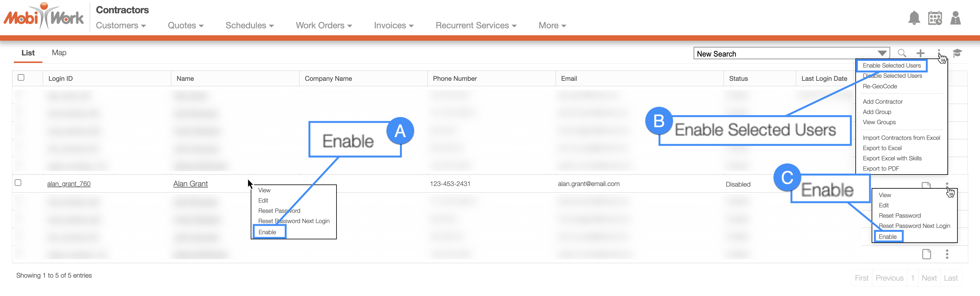Expand the Work Orders menu

coord(324,25)
